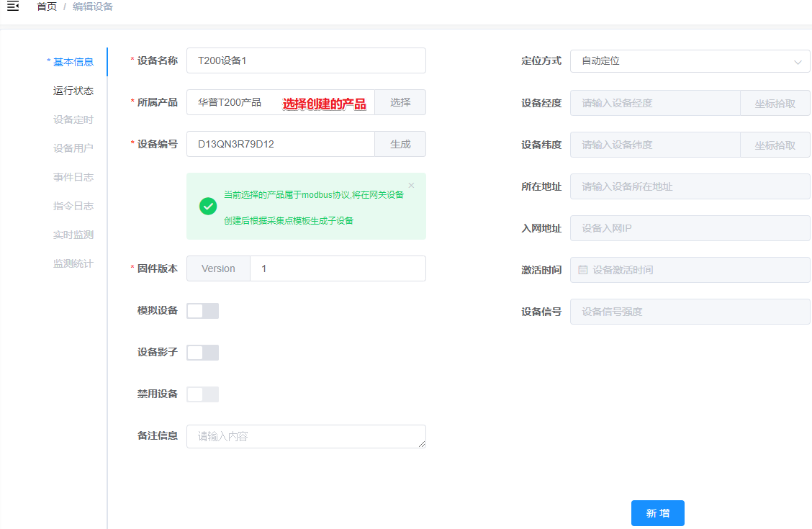Select the 基本信息 tab
The width and height of the screenshot is (812, 529).
point(73,62)
